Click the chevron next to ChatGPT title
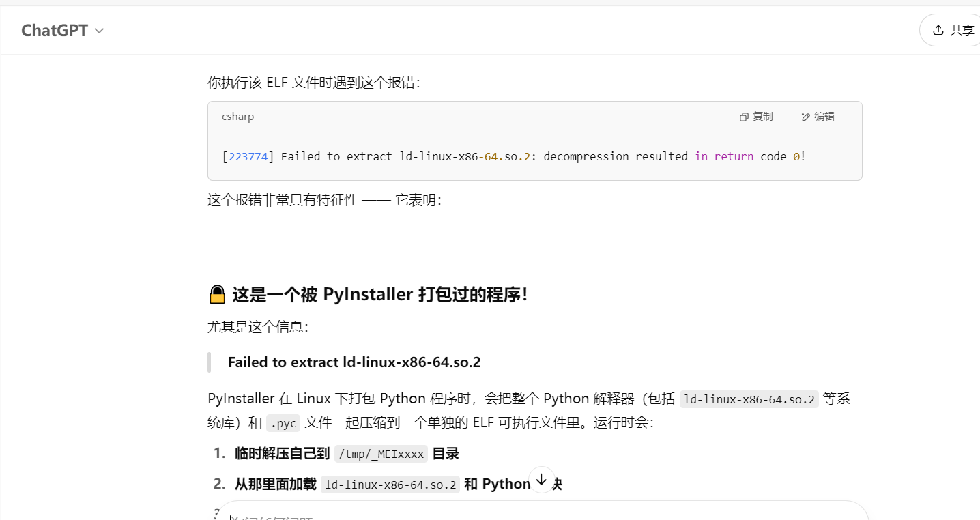 100,31
